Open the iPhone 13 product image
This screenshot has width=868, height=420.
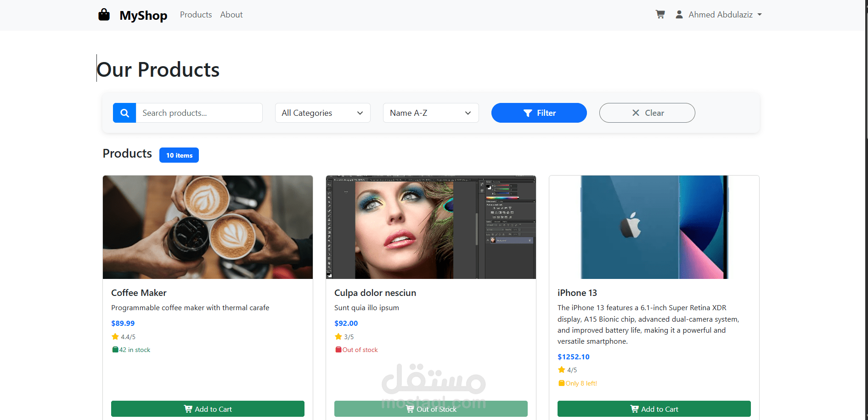point(654,227)
